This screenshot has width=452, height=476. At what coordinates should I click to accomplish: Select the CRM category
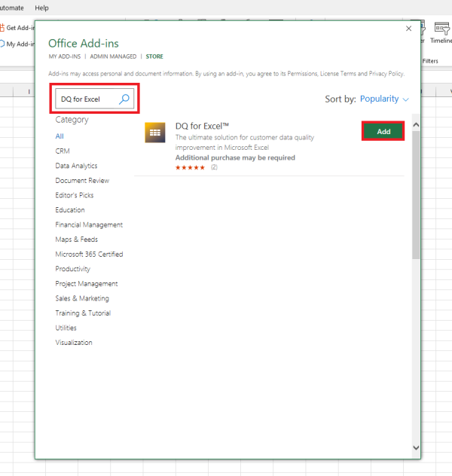(x=63, y=151)
